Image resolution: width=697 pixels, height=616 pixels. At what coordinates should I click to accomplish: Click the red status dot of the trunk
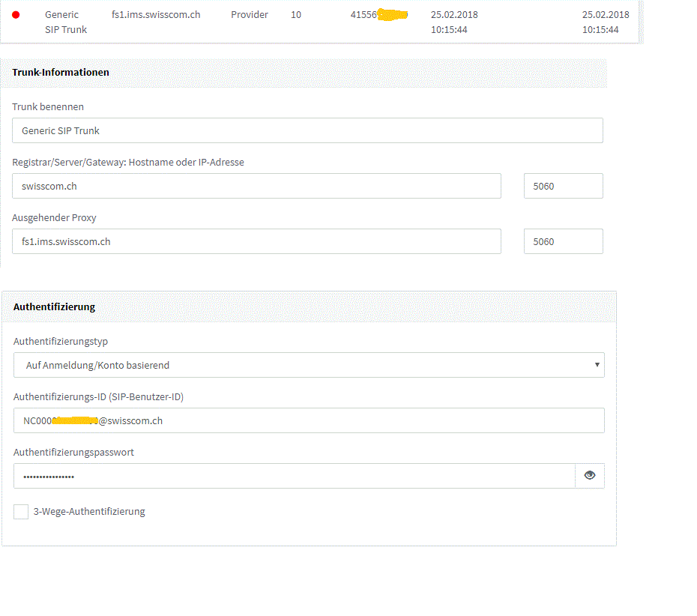(x=16, y=15)
